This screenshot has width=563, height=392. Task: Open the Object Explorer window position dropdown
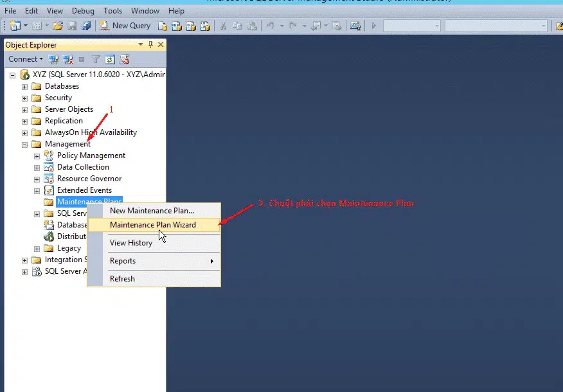tap(141, 44)
